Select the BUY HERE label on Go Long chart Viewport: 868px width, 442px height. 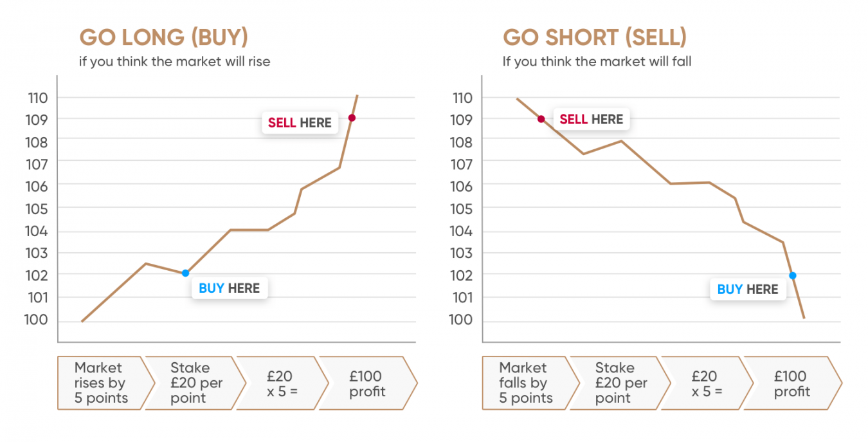(230, 288)
